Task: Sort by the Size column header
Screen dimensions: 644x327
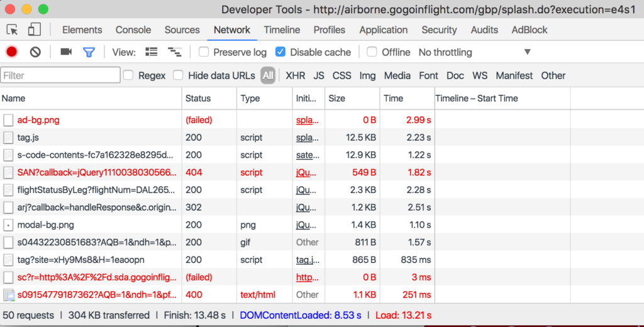Action: pyautogui.click(x=352, y=99)
